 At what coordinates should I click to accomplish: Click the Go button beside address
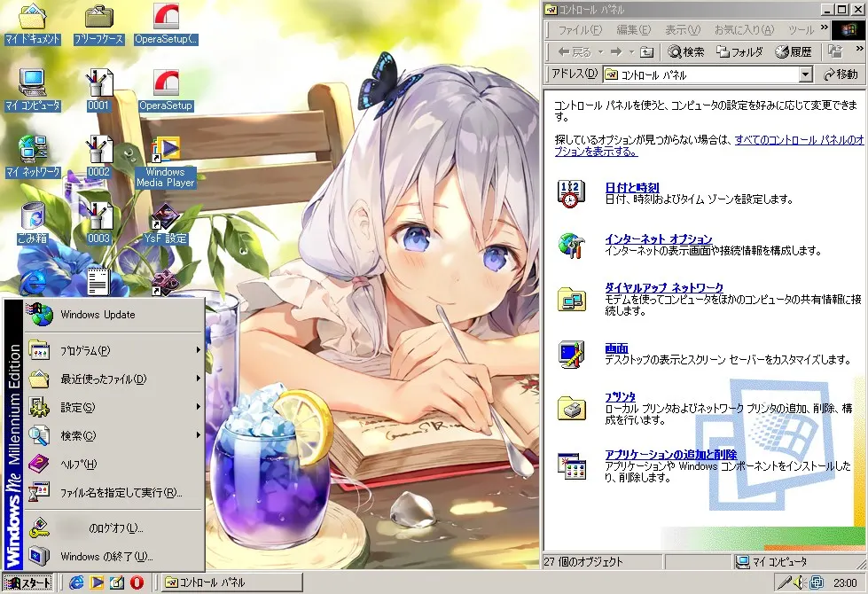(841, 74)
